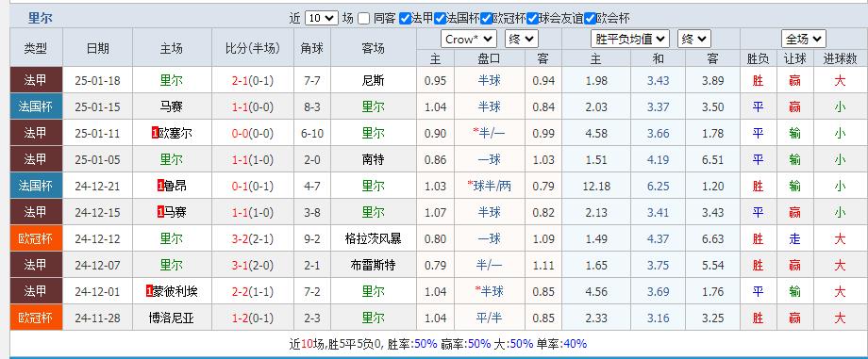Click the 让球 column header
This screenshot has height=359, width=868.
tap(794, 58)
